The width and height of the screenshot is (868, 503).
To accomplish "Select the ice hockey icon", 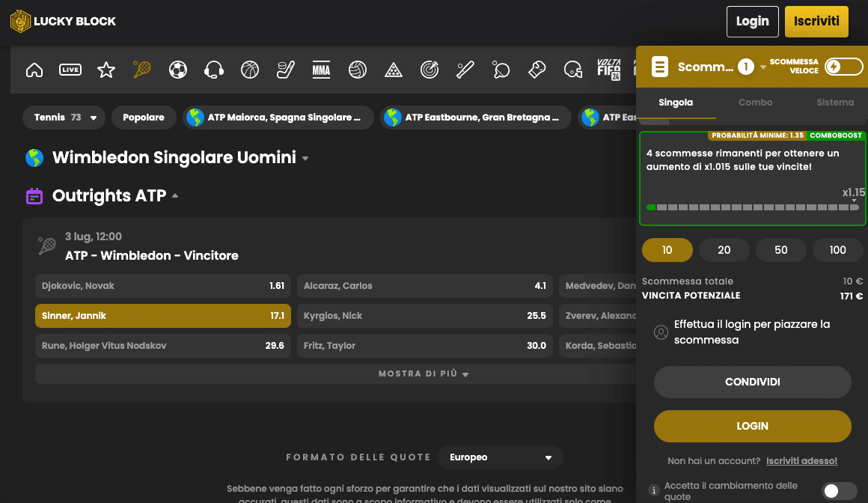I will pos(286,70).
